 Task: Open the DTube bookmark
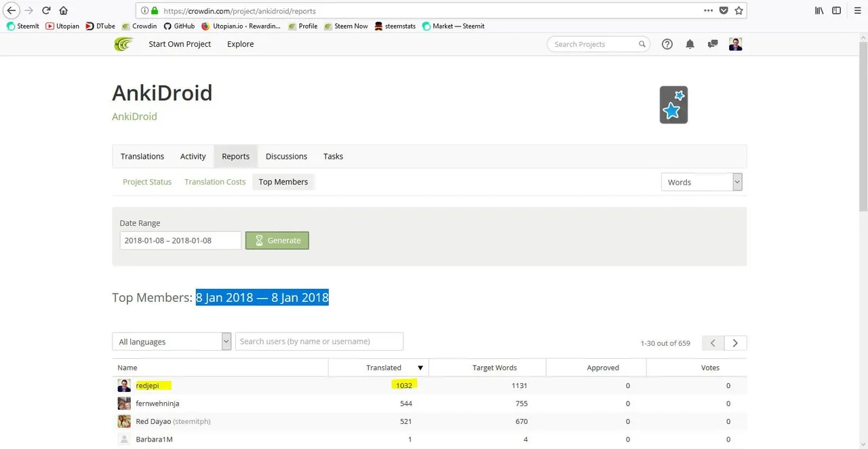(x=100, y=26)
